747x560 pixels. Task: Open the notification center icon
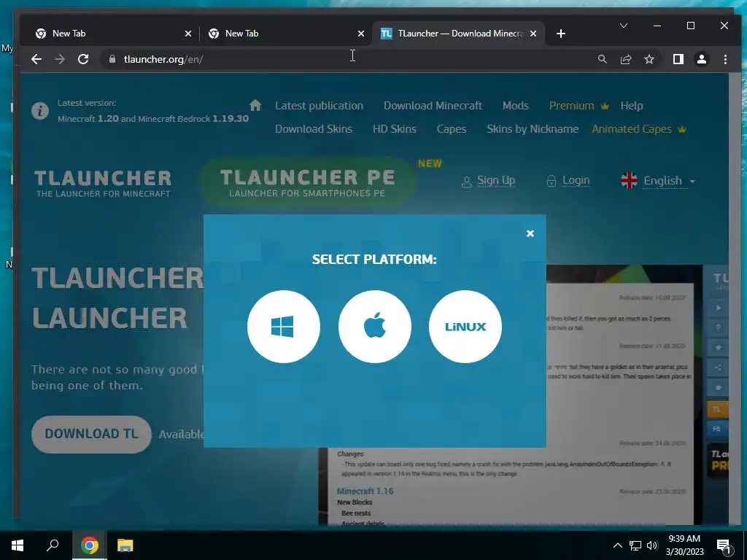(724, 545)
